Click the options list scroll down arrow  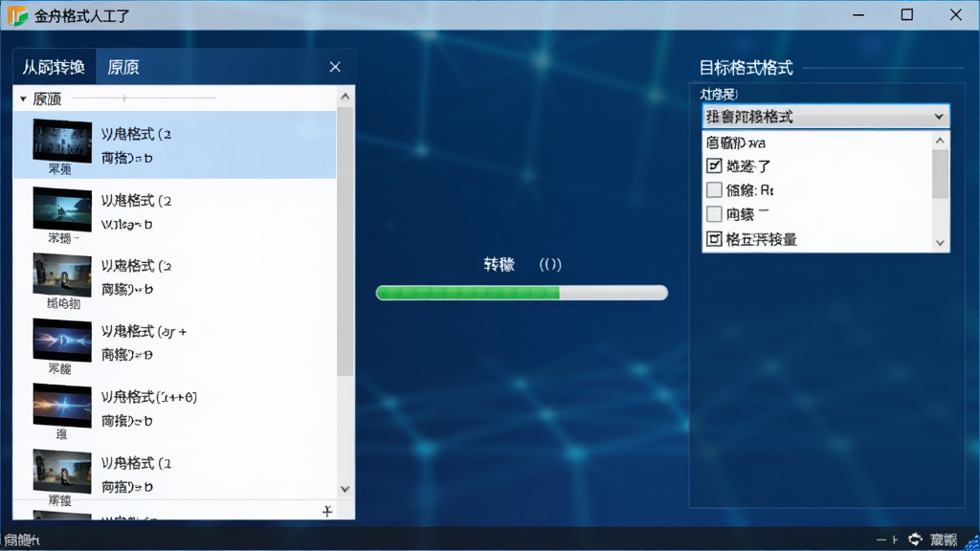(940, 243)
